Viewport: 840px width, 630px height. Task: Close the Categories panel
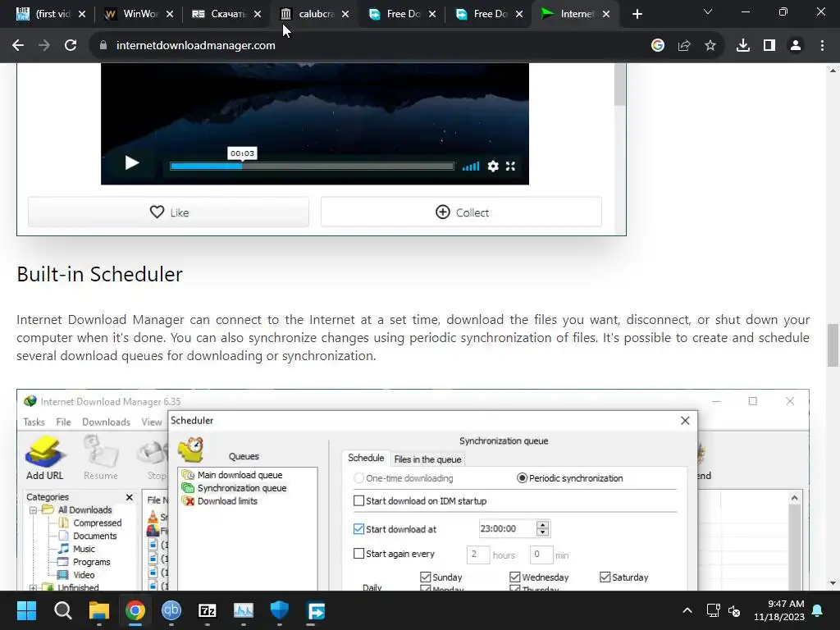pos(129,498)
